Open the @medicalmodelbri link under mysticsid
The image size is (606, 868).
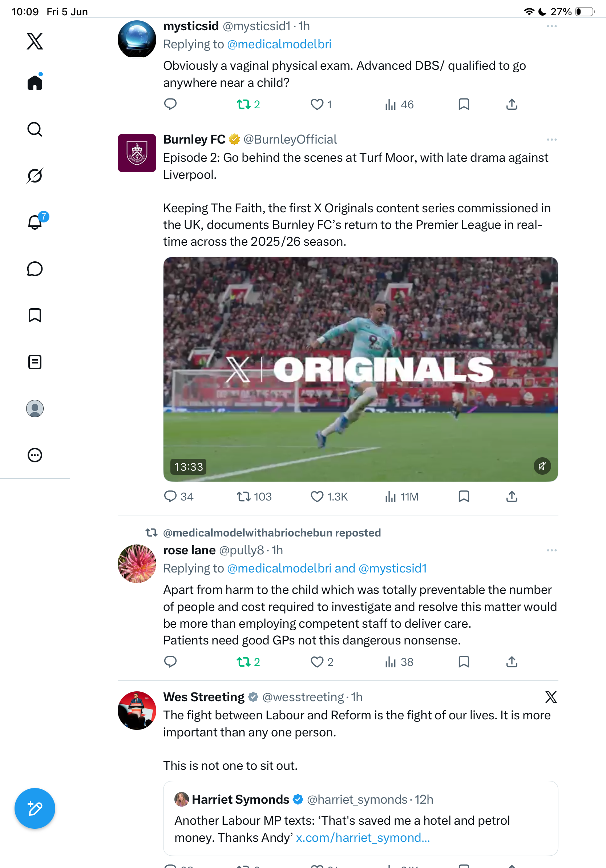tap(279, 44)
